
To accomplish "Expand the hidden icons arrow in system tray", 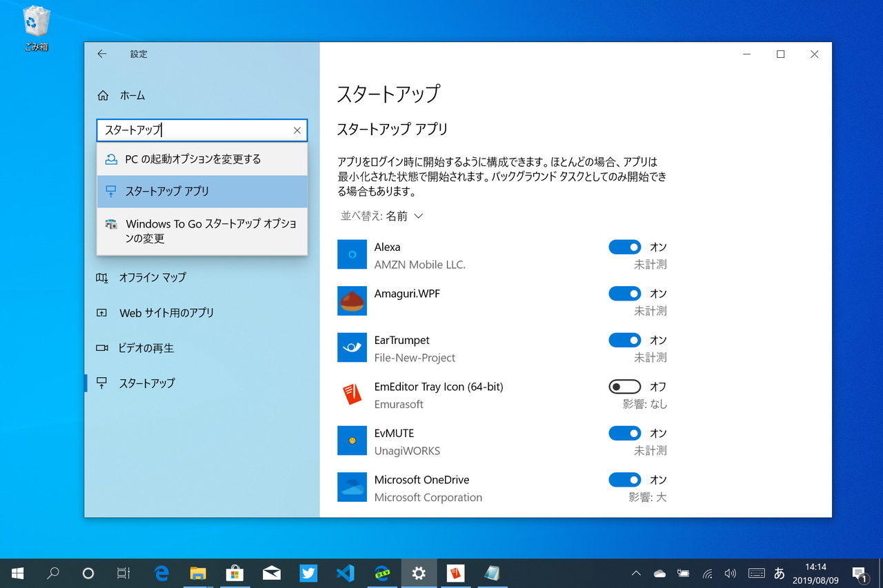I will [635, 573].
